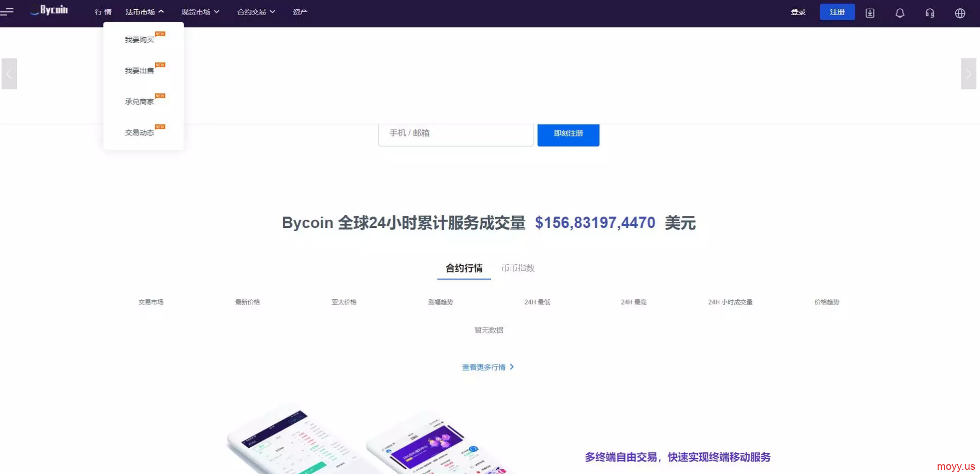Click the 即刻注册 button
The width and height of the screenshot is (980, 474).
point(568,134)
